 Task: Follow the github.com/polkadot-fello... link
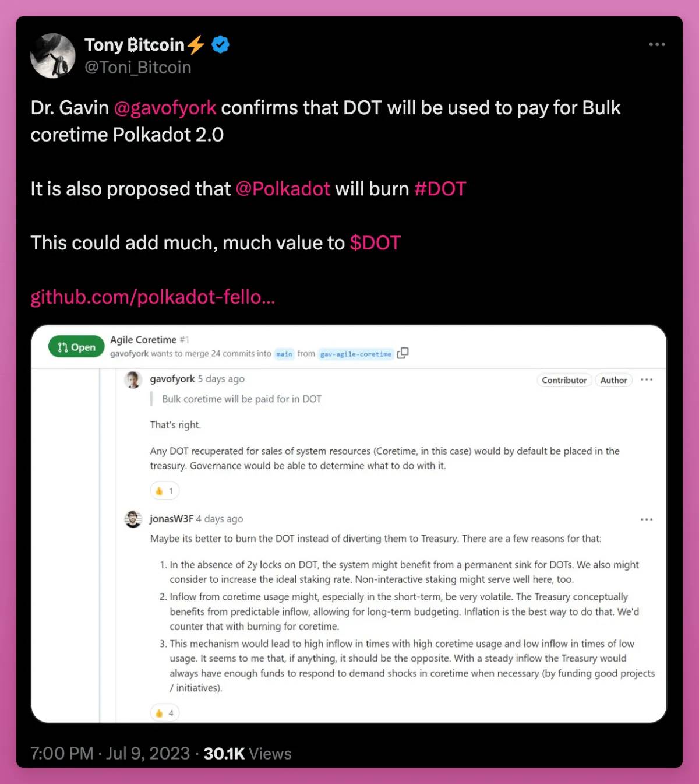pos(153,297)
